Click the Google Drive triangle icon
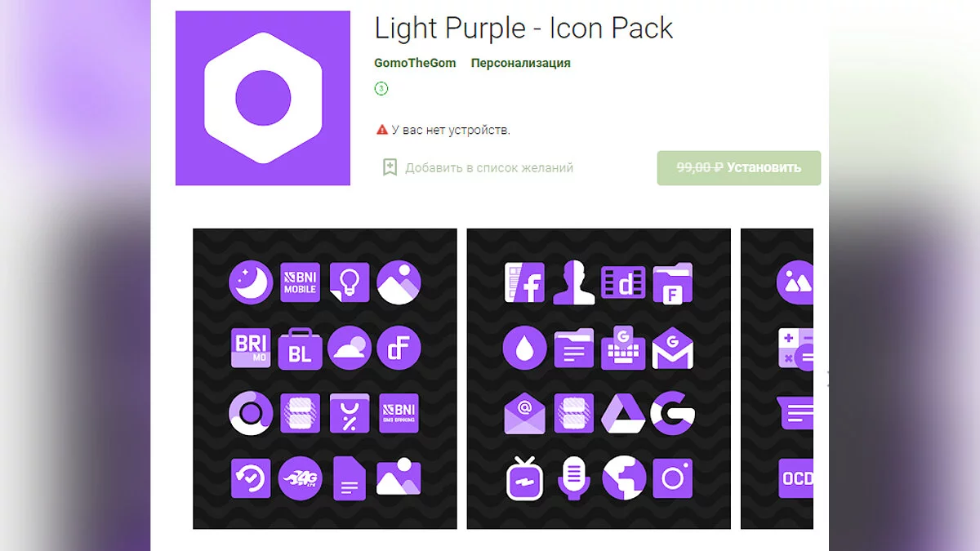980x551 pixels. coord(624,413)
